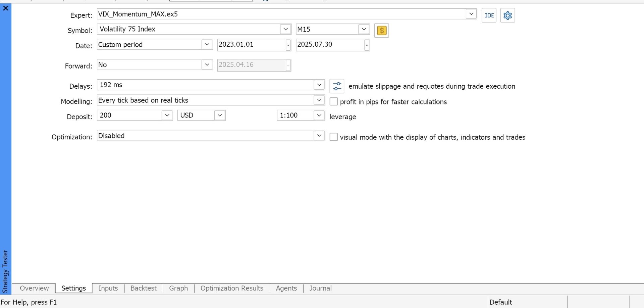This screenshot has height=308, width=644.
Task: Close the Strategy Tester panel
Action: (x=6, y=8)
